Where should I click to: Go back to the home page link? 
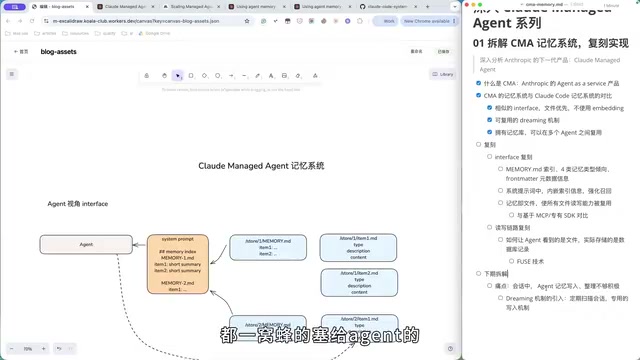[21, 51]
